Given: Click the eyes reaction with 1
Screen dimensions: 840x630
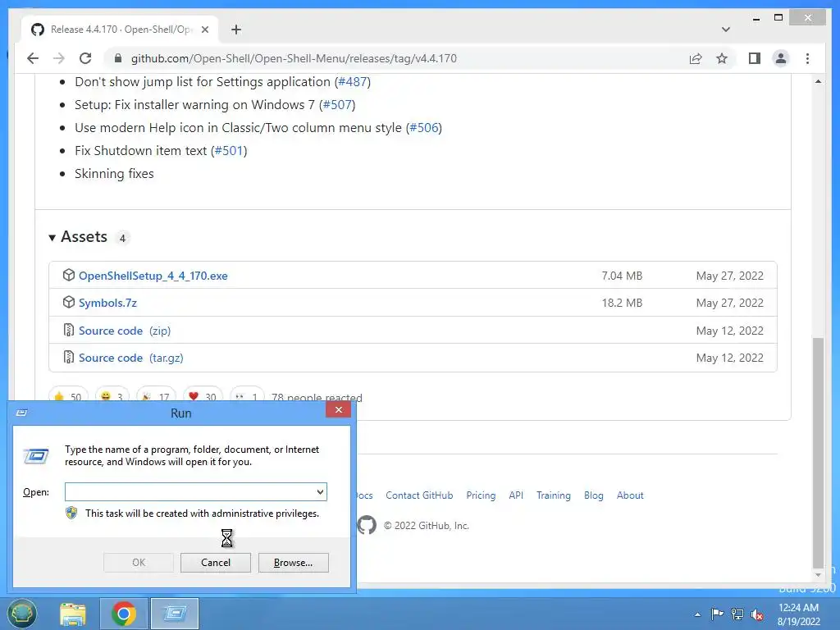Looking at the screenshot, I should point(247,395).
